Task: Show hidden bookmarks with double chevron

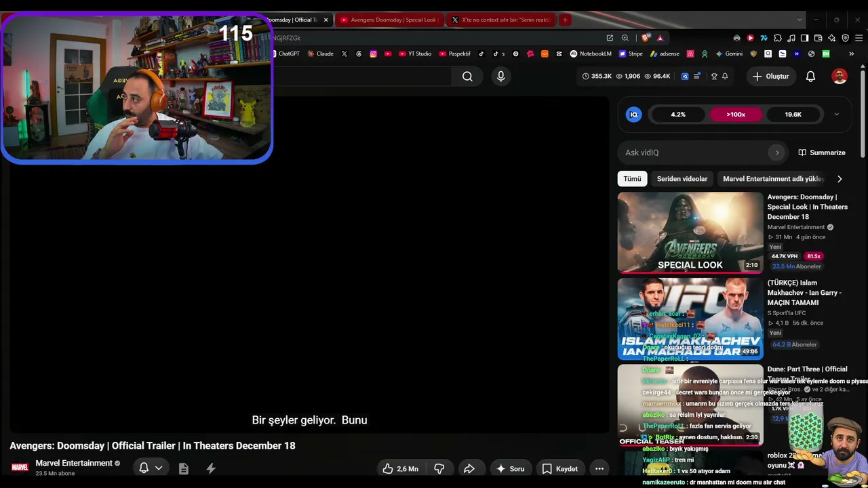Action: click(851, 54)
